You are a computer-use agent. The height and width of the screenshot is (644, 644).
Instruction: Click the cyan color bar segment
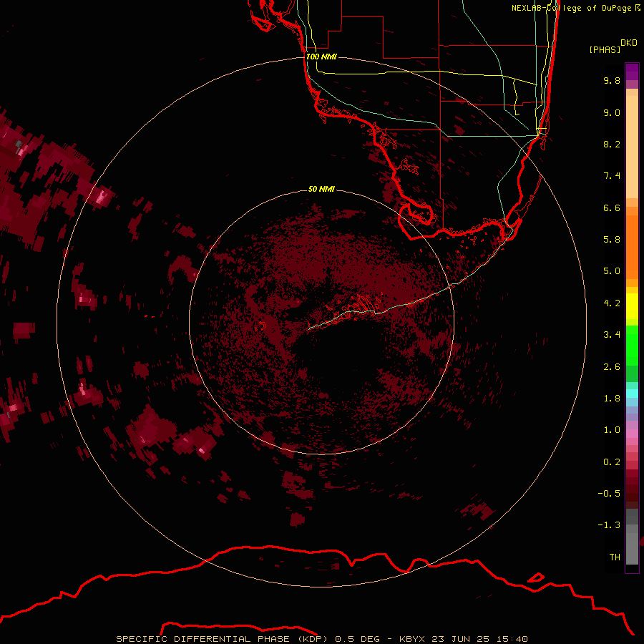[x=632, y=394]
